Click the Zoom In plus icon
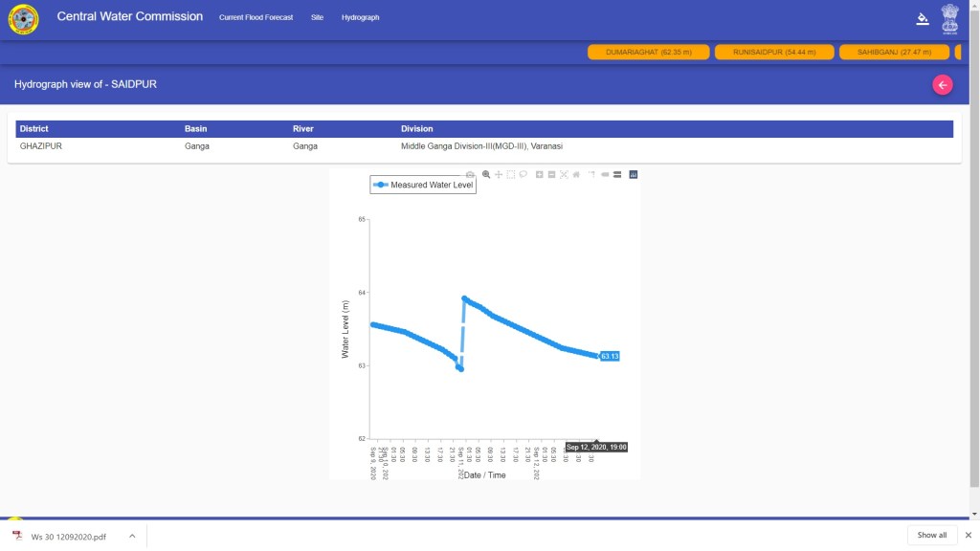Viewport: 980px width, 551px height. [x=540, y=174]
